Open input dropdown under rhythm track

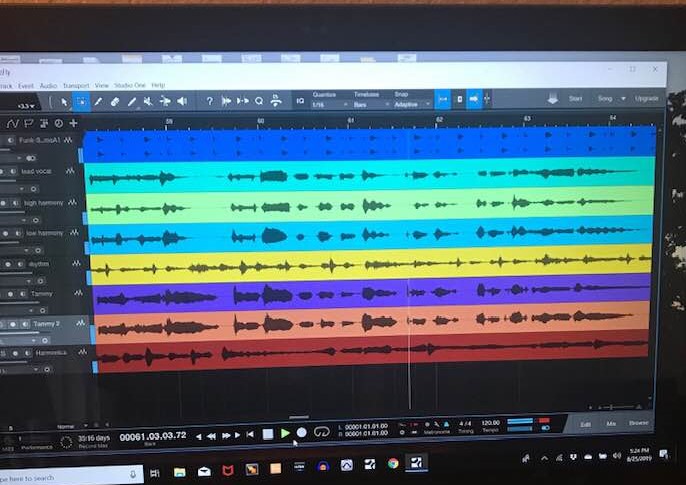tap(28, 281)
